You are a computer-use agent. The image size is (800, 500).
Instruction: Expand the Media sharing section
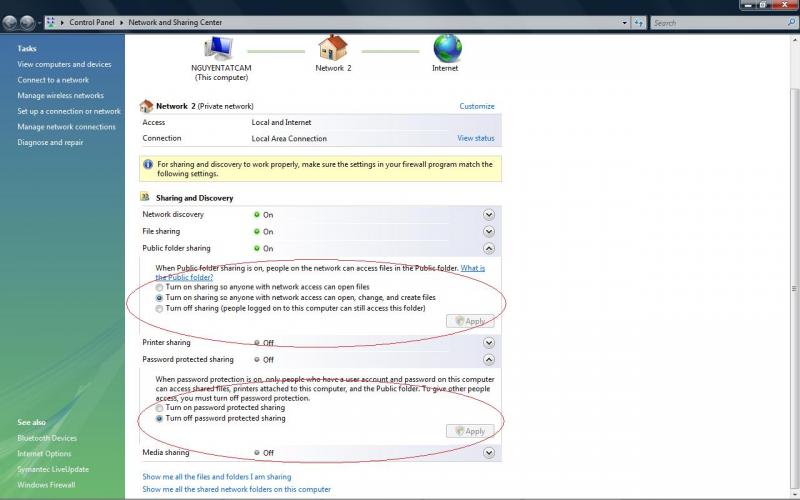coord(489,453)
